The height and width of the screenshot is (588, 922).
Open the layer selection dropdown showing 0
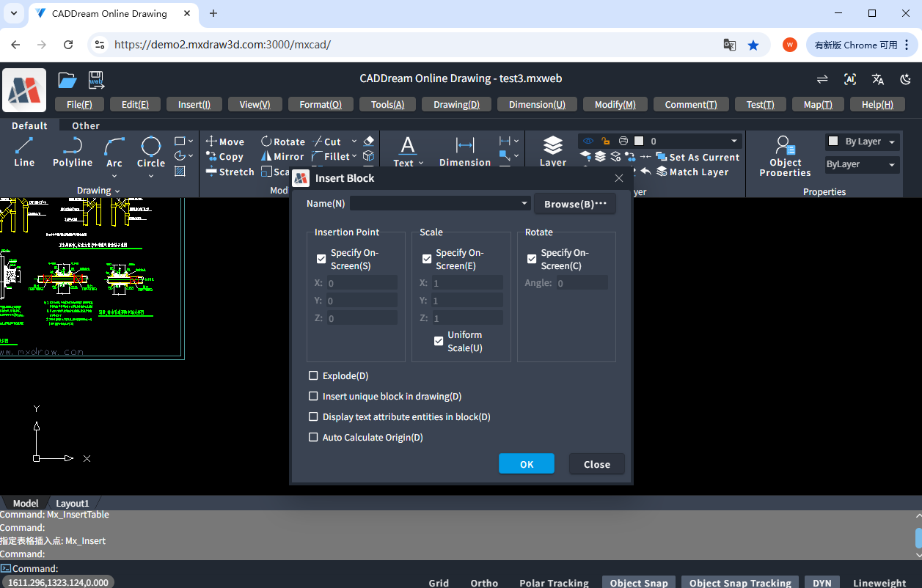pyautogui.click(x=733, y=142)
